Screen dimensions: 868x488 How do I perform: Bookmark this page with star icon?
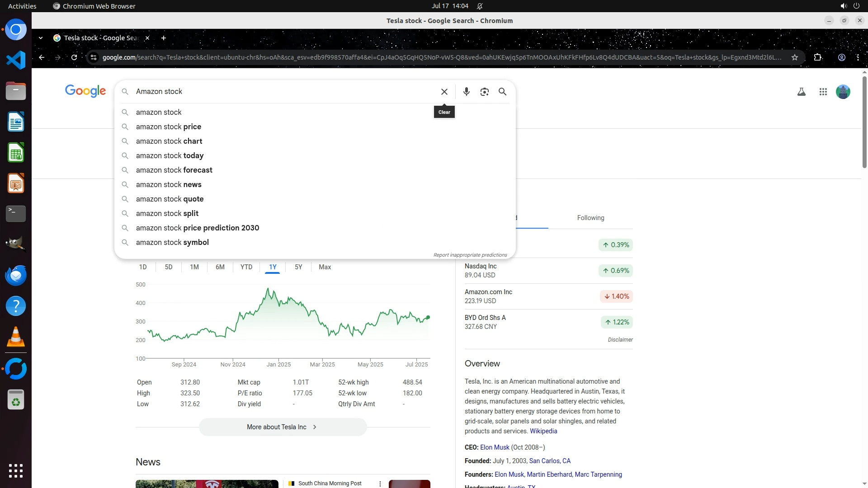pyautogui.click(x=794, y=57)
